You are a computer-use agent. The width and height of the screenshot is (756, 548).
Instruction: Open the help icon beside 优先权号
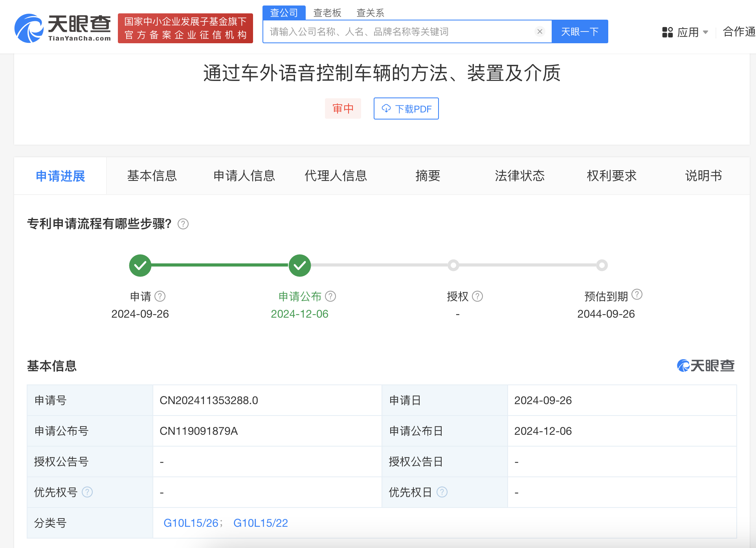(87, 492)
